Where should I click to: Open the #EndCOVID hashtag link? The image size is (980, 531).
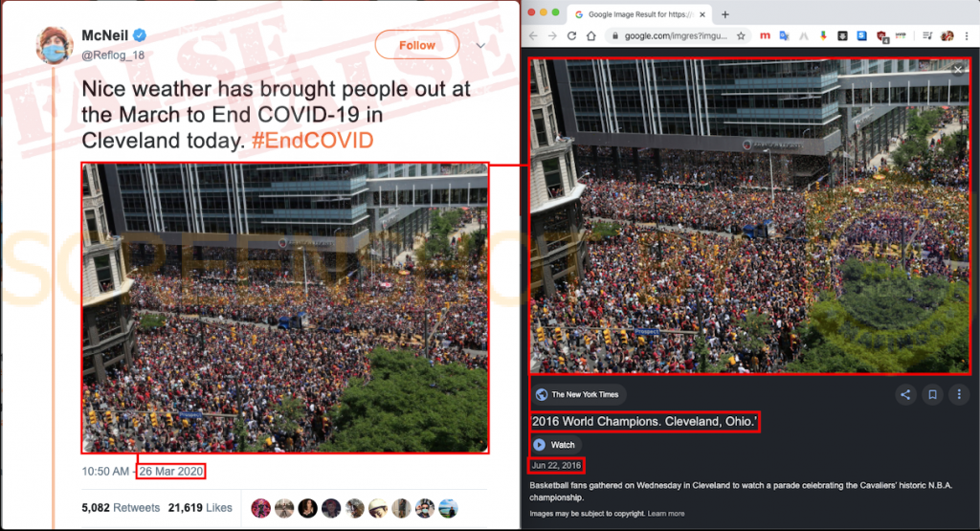coord(312,140)
